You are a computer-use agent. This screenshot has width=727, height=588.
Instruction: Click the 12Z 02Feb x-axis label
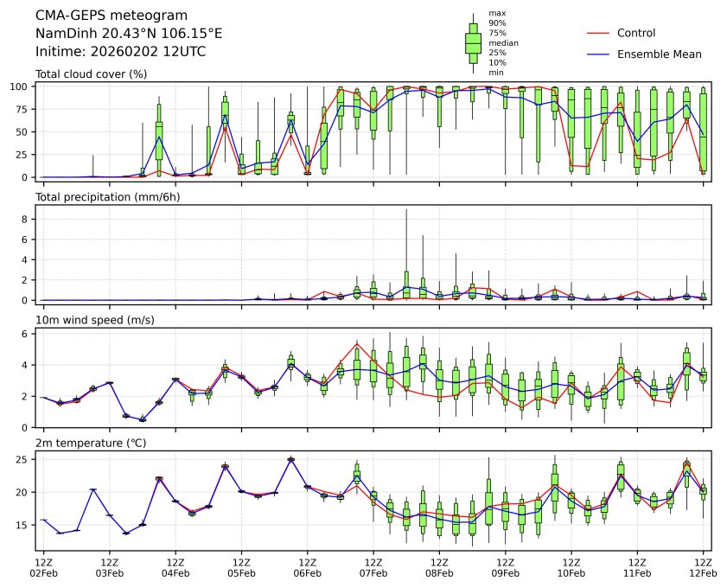[x=44, y=567]
